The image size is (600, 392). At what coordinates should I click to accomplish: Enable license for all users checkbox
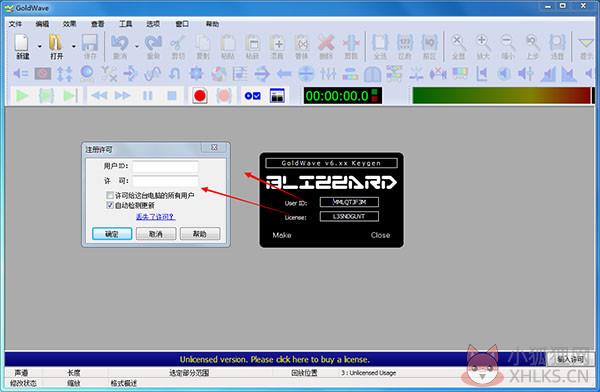tap(110, 195)
